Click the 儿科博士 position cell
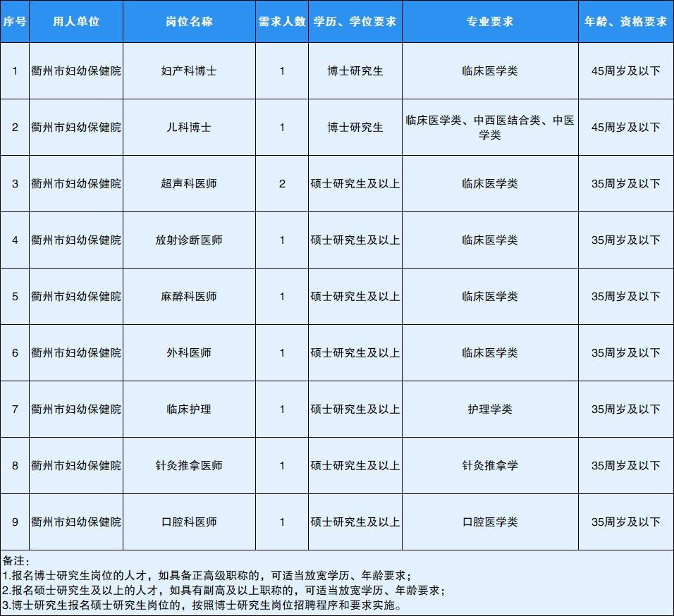Image resolution: width=674 pixels, height=616 pixels. [x=189, y=128]
